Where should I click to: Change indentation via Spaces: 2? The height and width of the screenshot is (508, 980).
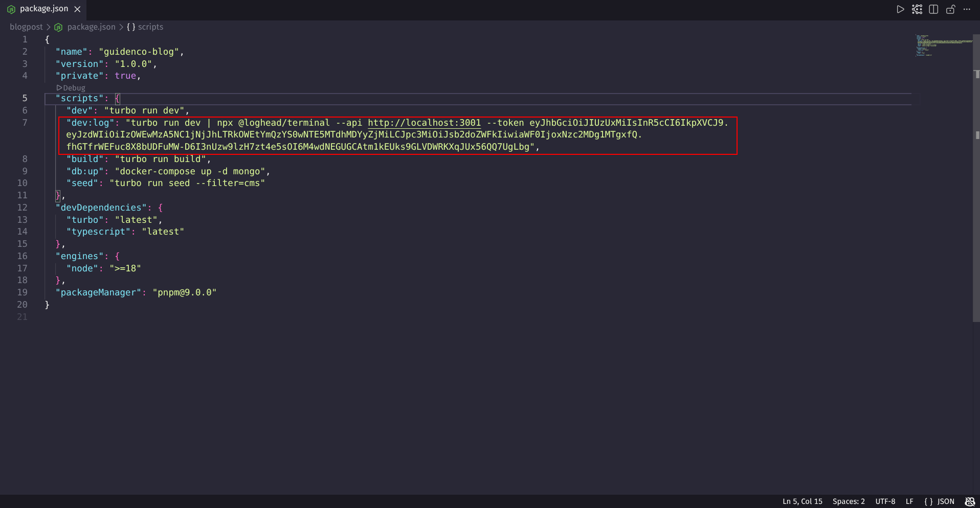point(849,501)
